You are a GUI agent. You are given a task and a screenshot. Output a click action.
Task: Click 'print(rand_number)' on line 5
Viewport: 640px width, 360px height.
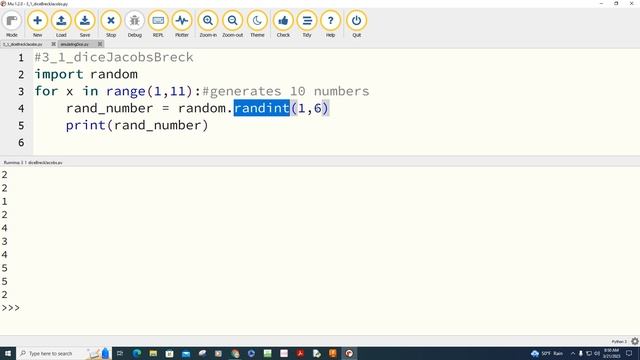click(137, 125)
